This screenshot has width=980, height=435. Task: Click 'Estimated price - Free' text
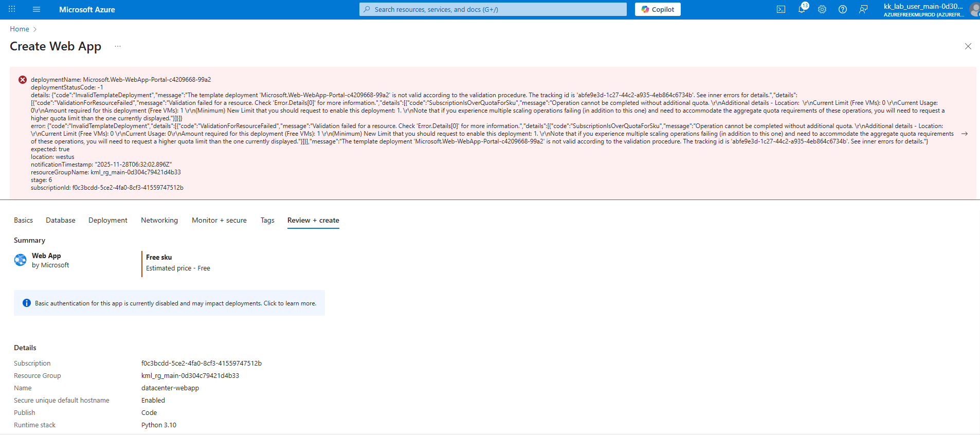point(178,268)
